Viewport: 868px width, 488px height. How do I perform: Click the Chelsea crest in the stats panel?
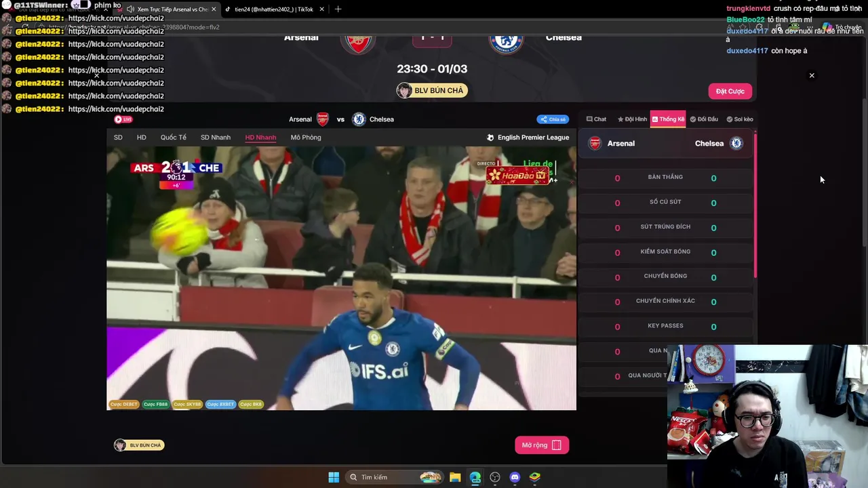[736, 143]
